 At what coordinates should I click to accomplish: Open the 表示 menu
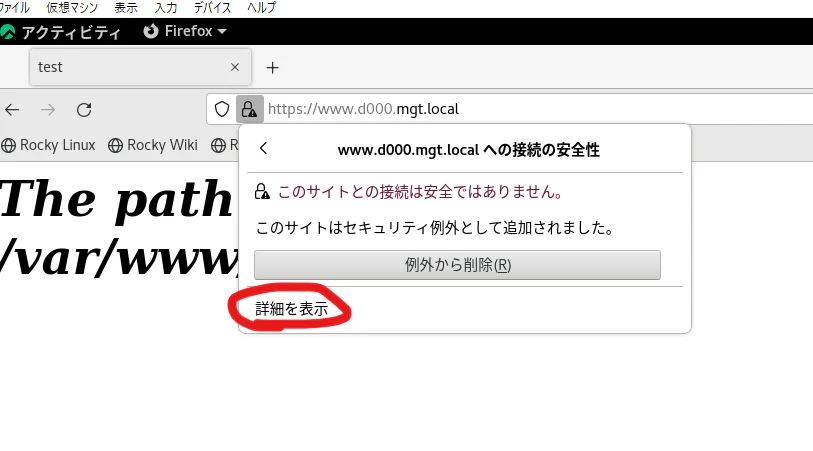click(125, 7)
